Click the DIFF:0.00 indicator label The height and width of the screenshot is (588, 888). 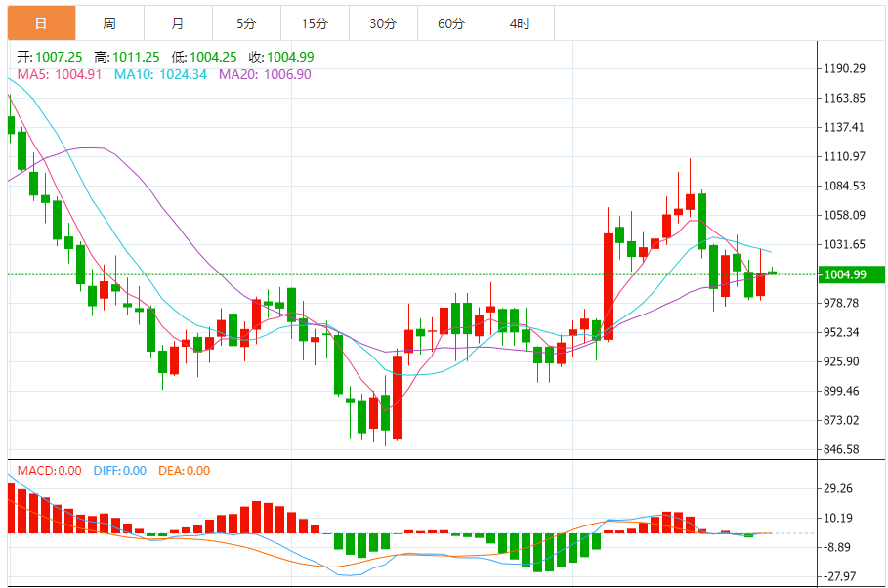coord(119,471)
